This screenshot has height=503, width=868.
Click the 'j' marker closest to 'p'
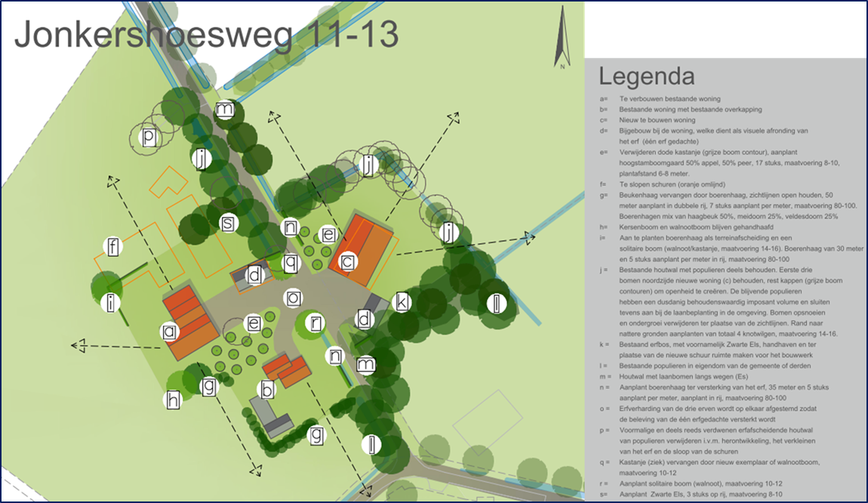[202, 159]
